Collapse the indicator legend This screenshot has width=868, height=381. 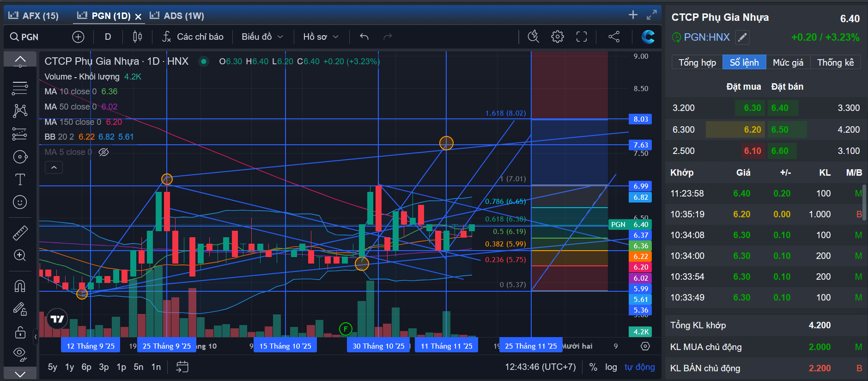[54, 167]
